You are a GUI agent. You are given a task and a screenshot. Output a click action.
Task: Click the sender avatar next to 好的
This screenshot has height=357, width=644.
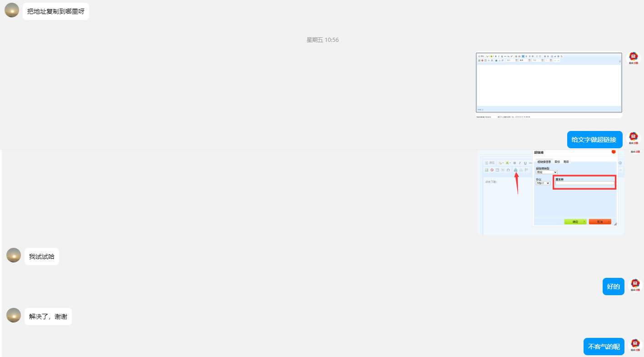635,285
